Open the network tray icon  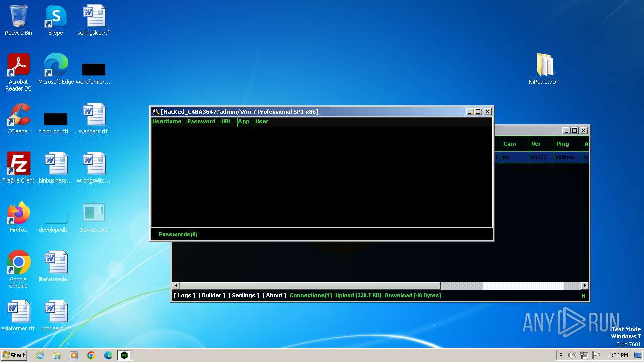584,355
